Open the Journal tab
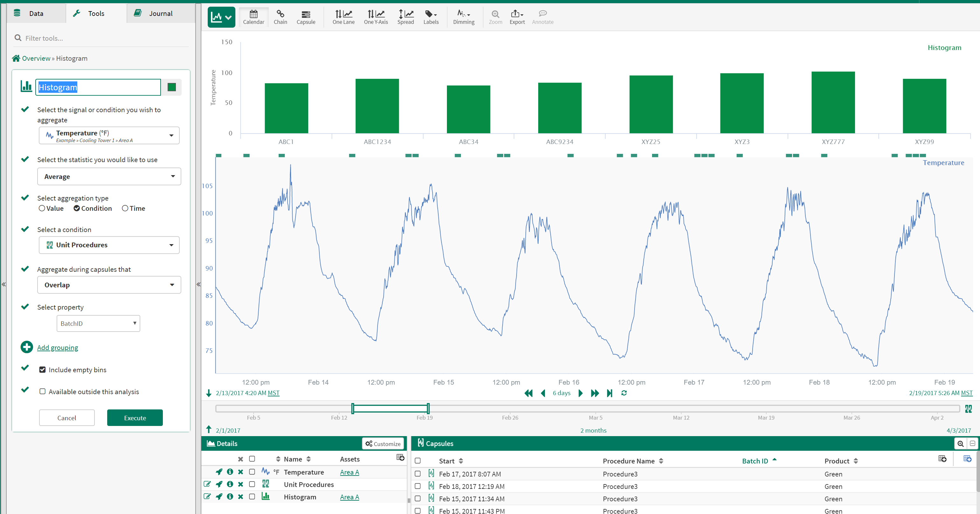The image size is (980, 514). click(160, 13)
